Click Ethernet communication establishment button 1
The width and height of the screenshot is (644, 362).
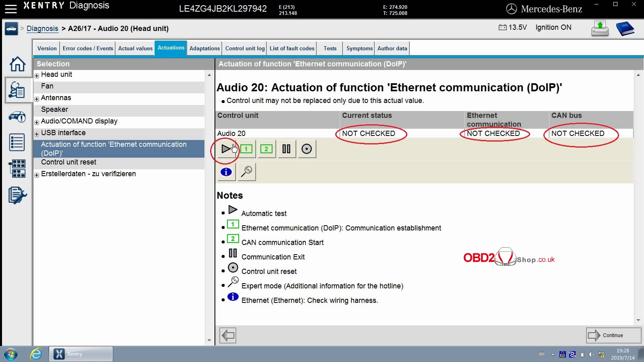(x=246, y=149)
